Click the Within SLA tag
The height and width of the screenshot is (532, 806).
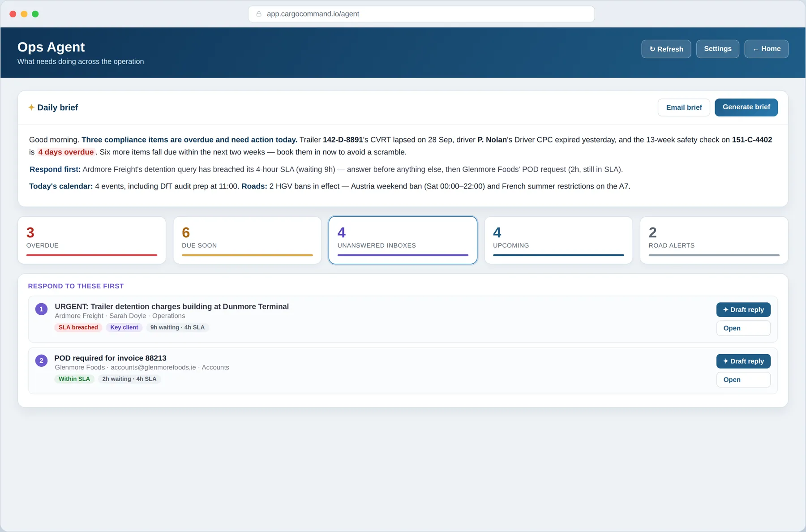74,379
